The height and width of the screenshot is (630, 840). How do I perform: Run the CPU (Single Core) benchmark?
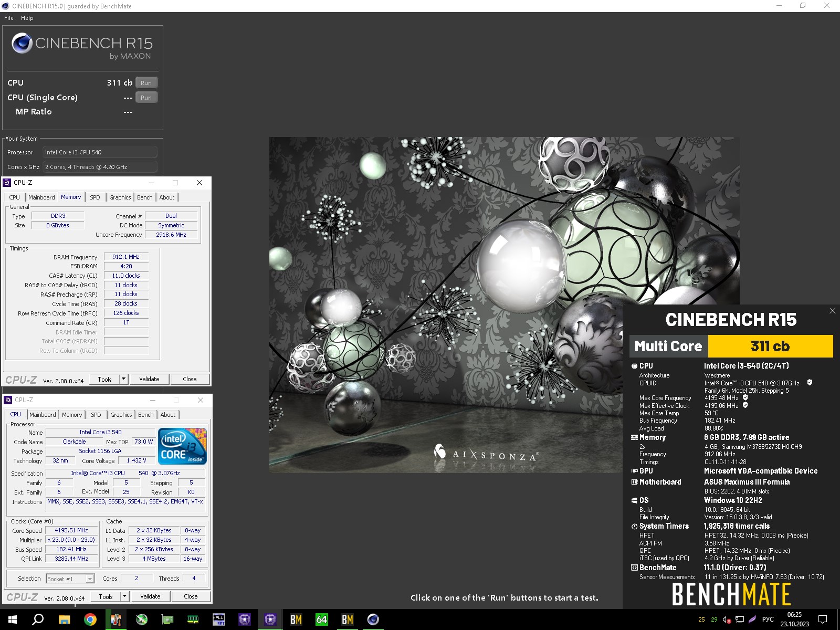click(x=146, y=98)
